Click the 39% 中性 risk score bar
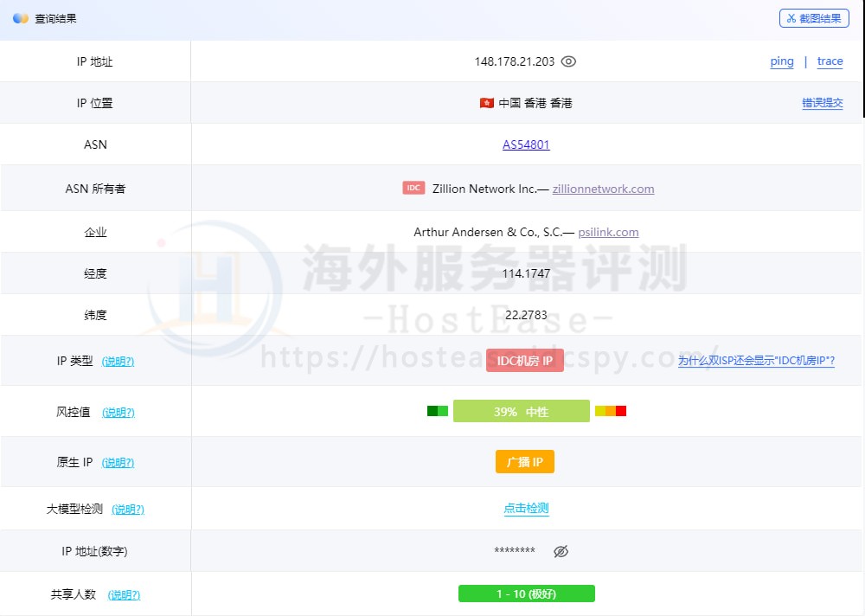Screen dimensions: 865x616 click(x=521, y=412)
